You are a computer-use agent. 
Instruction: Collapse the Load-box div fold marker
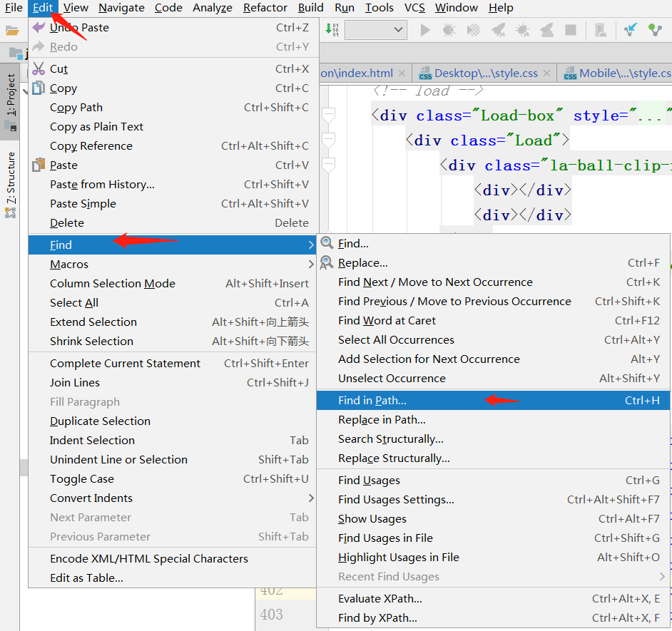[328, 115]
